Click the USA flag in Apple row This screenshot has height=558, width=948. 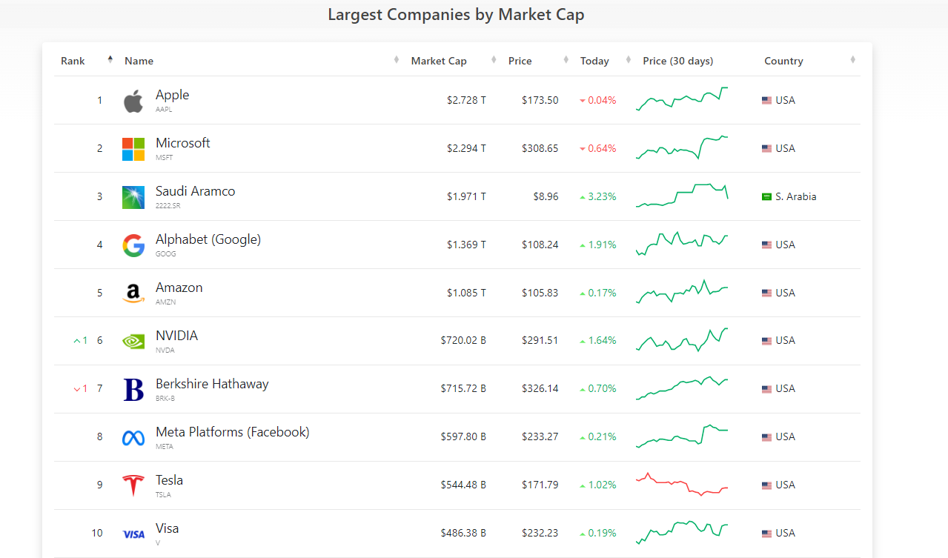(x=767, y=100)
